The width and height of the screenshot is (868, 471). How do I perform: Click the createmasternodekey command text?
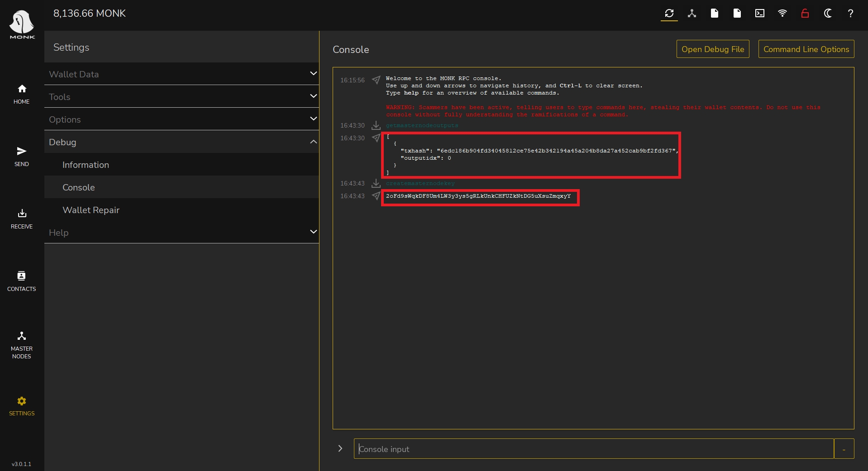420,183
